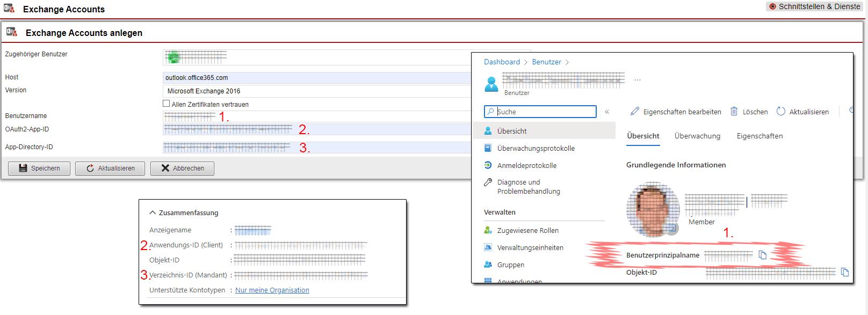The height and width of the screenshot is (315, 868).
Task: Open Zugewiesene Rollen in sidebar
Action: pos(527,231)
